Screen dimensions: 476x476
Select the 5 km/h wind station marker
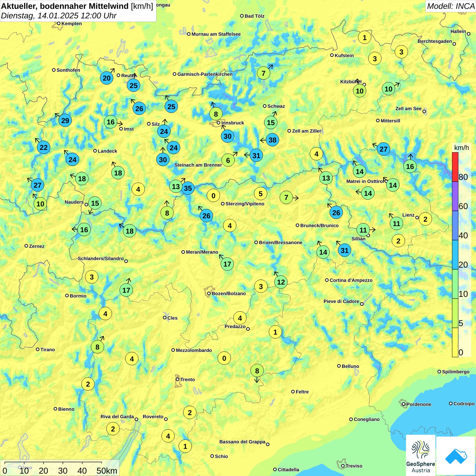(260, 194)
